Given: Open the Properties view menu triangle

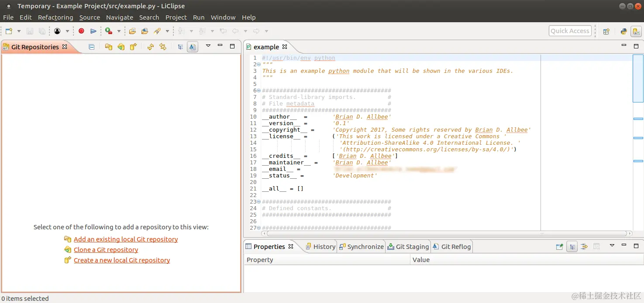Looking at the screenshot, I should (612, 245).
